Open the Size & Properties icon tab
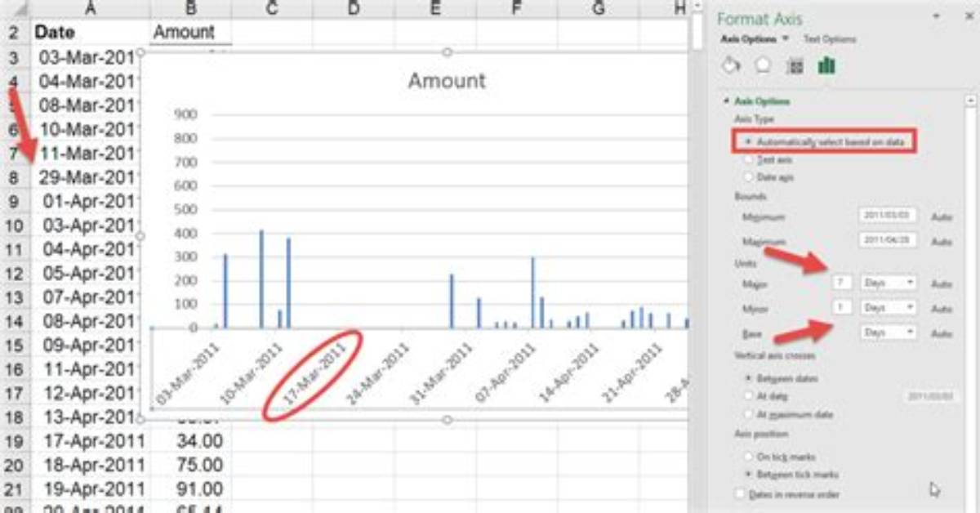The width and height of the screenshot is (980, 513). 795,66
